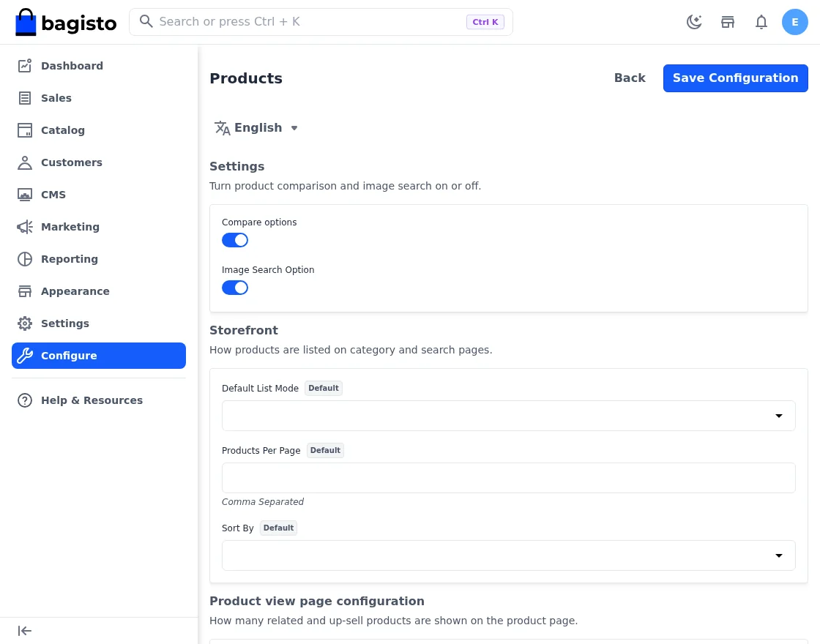This screenshot has width=820, height=644.
Task: Click the Save Configuration button
Action: [x=735, y=78]
